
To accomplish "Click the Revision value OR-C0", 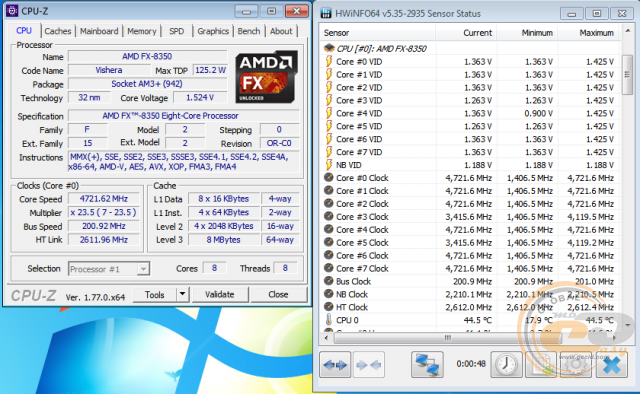I will [279, 143].
